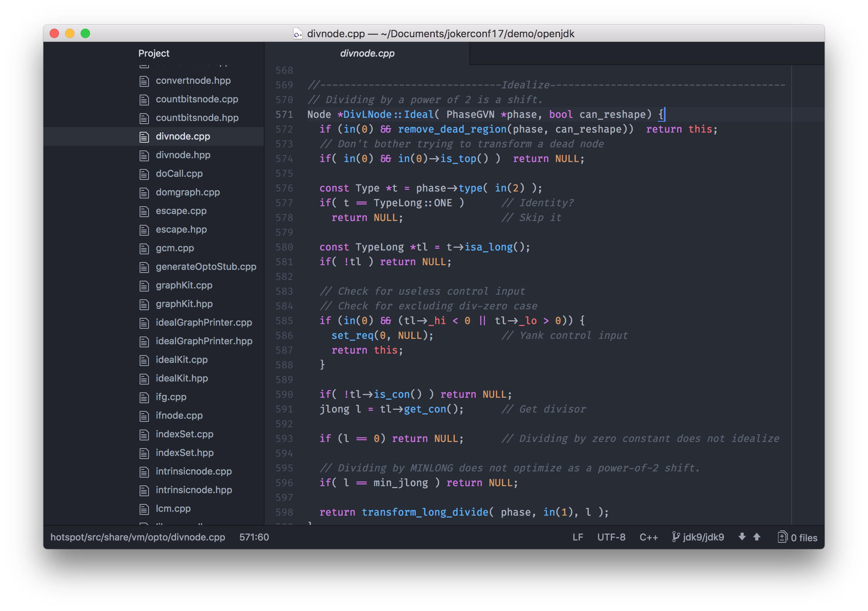Click the file icon beside countbitsnode.cpp

(144, 100)
